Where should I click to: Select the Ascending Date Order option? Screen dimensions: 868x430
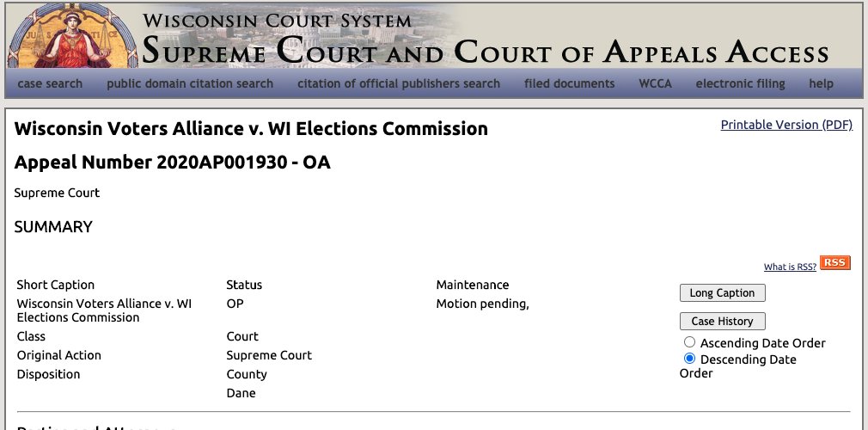pyautogui.click(x=689, y=342)
